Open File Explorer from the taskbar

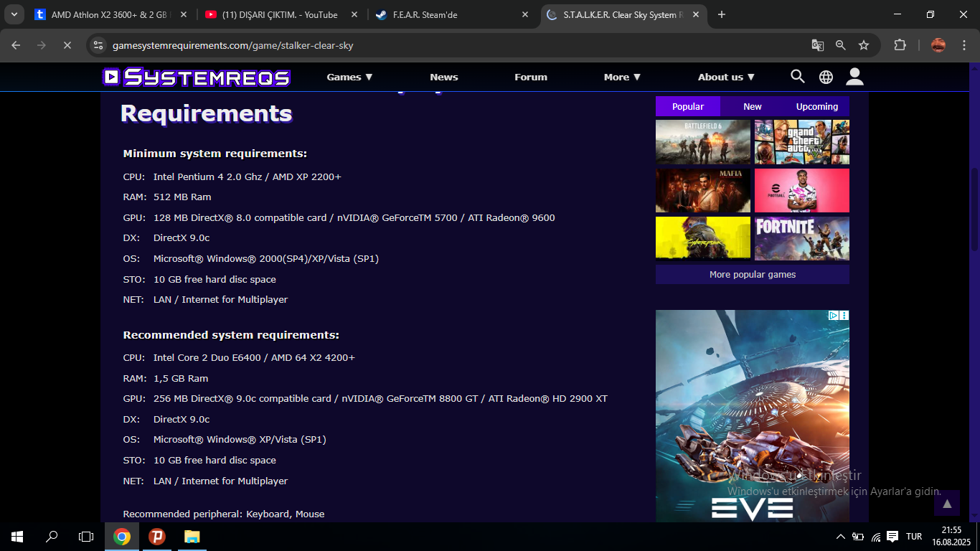192,537
